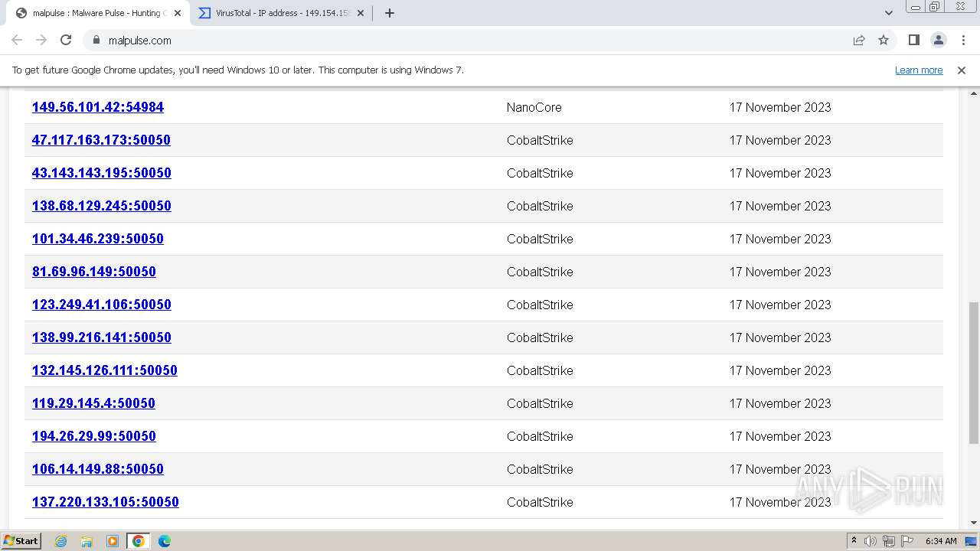Open link 138.68.129.245:50050
The height and width of the screenshot is (551, 980).
click(x=102, y=206)
